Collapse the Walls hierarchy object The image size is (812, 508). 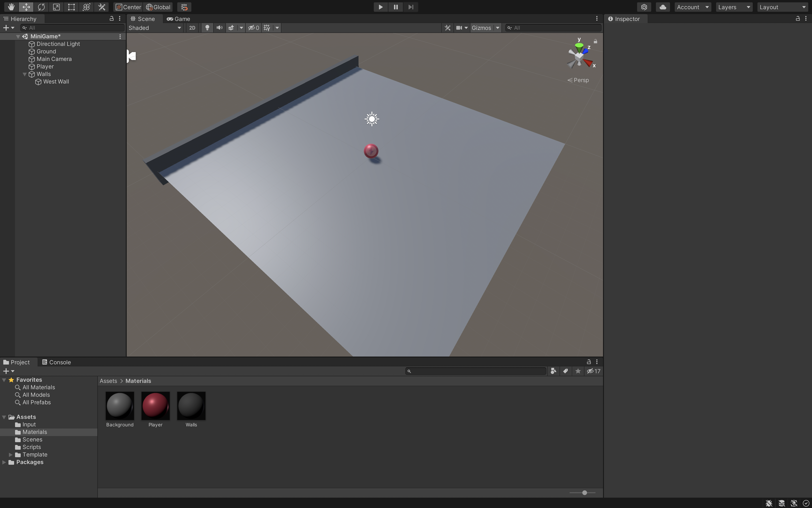pyautogui.click(x=24, y=74)
